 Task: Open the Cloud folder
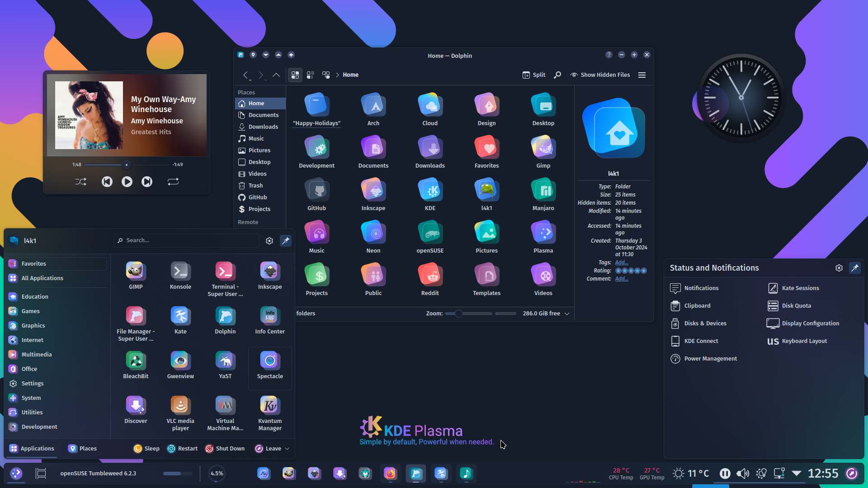coord(430,109)
